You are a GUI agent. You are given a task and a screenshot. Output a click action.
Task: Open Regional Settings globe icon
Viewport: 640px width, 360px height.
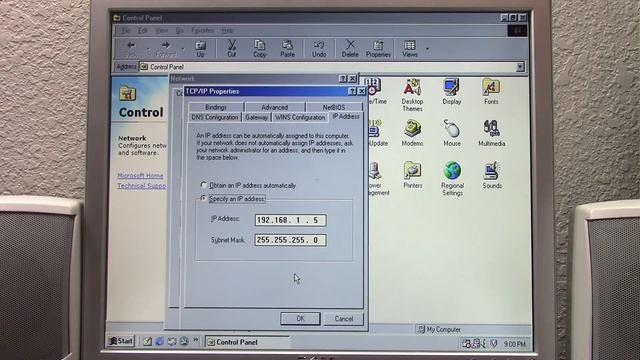point(452,178)
